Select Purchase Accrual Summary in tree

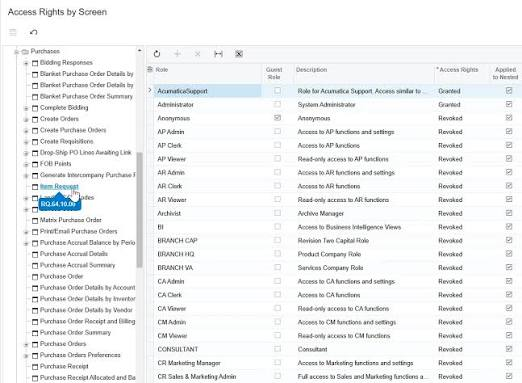click(x=77, y=265)
